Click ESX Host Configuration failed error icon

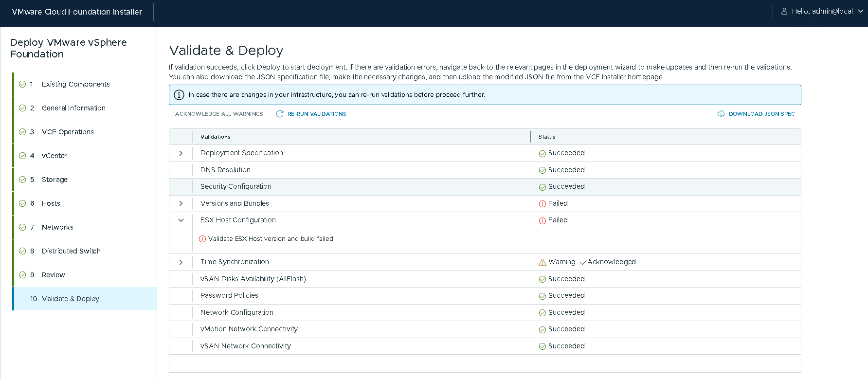[x=542, y=221]
